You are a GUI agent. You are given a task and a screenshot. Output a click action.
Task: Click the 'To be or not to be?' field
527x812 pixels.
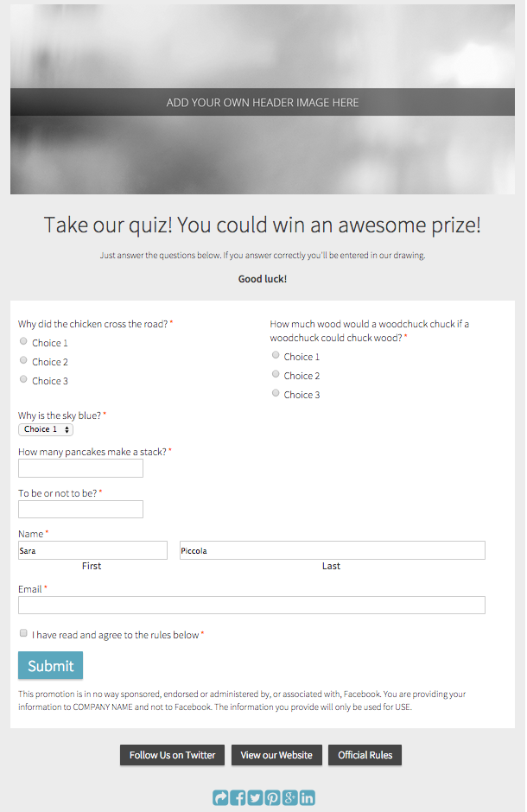(x=80, y=509)
